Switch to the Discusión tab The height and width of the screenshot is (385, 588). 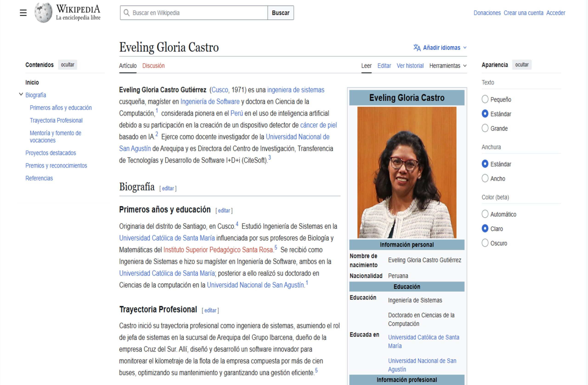tap(153, 66)
